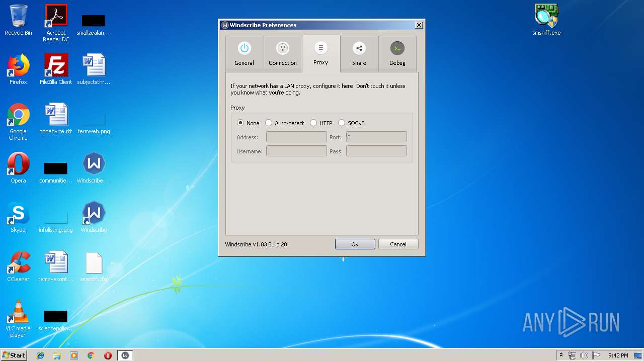
Task: Open the network tray icon
Action: coord(572,355)
